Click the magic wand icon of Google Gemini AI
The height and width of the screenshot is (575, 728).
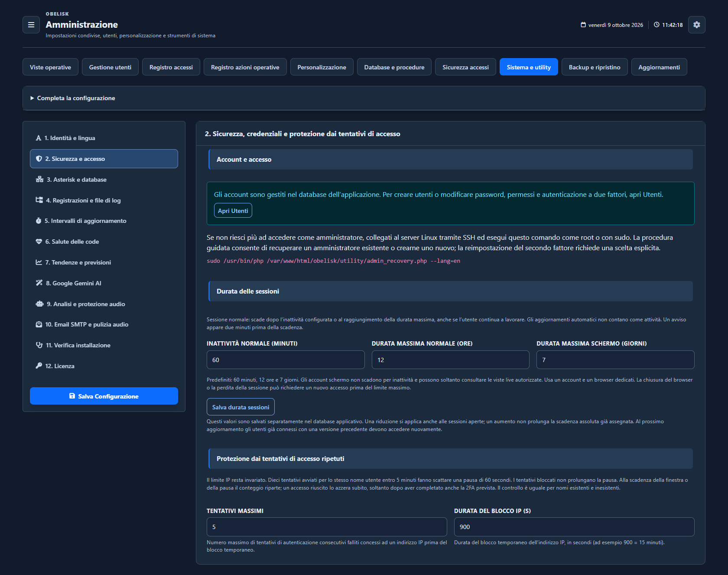coord(39,283)
